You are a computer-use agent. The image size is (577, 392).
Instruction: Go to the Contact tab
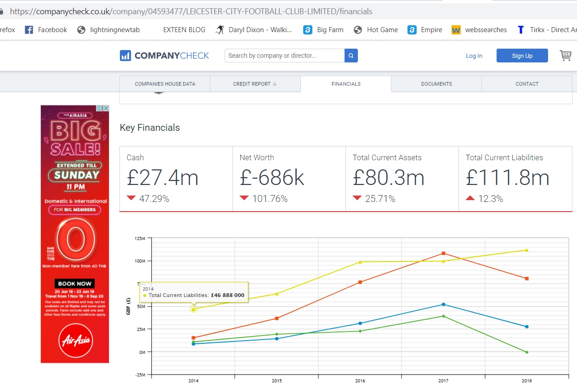[527, 84]
